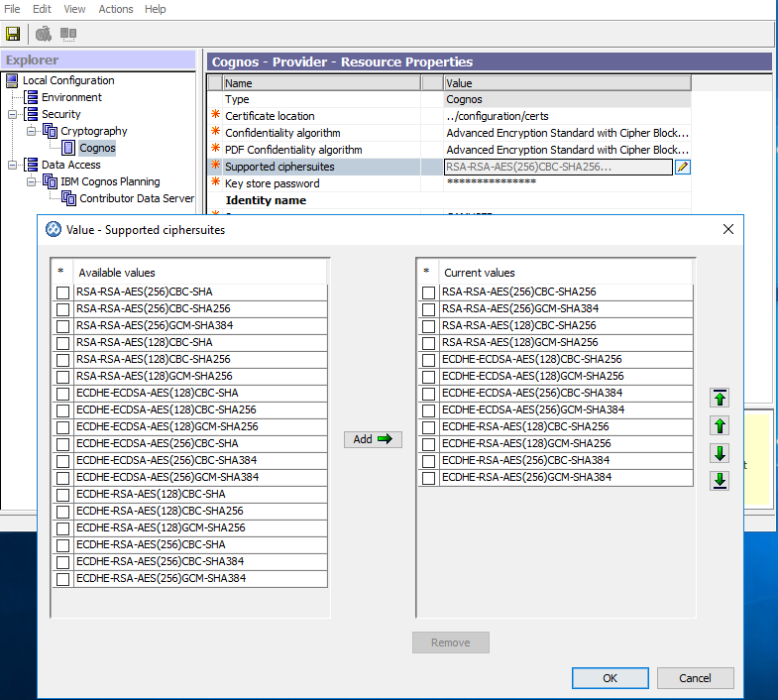Open the Edit menu
Screen dimensions: 778x700
pyautogui.click(x=43, y=9)
